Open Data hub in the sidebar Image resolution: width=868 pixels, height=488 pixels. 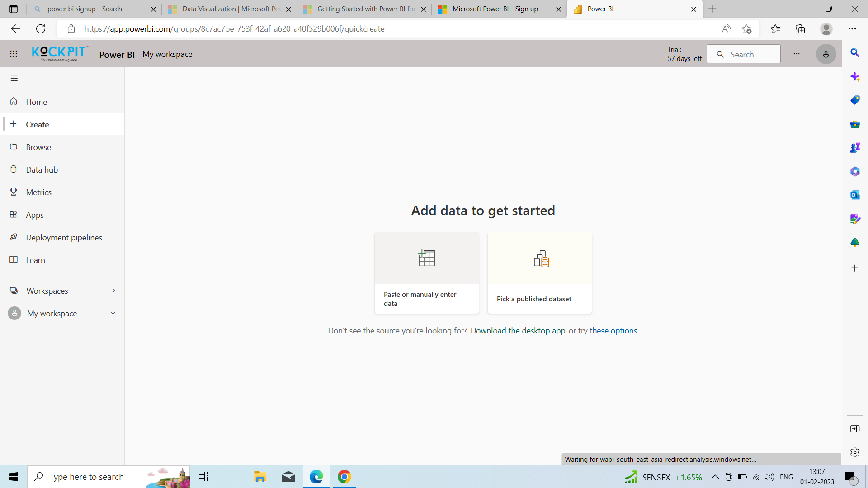point(62,169)
